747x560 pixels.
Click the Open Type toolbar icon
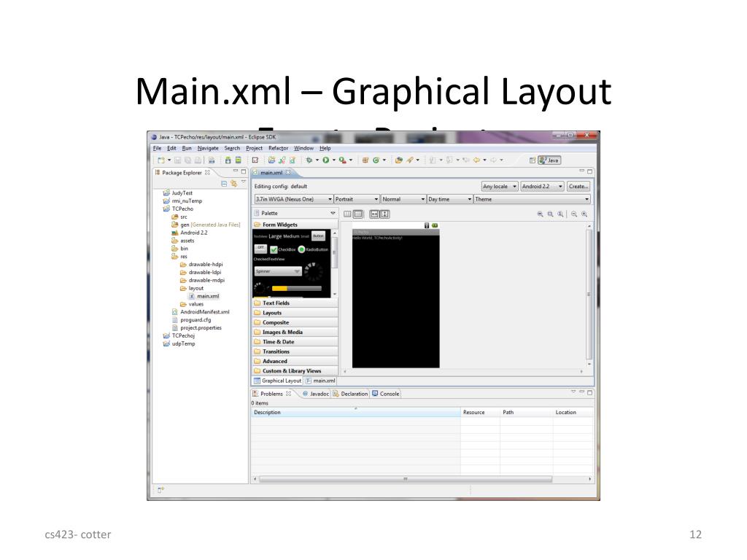pos(399,160)
